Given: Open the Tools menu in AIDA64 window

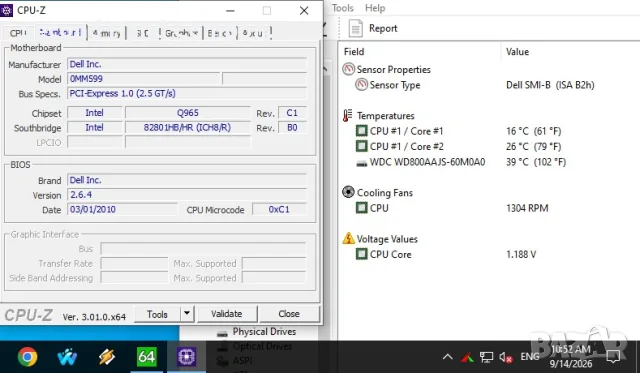Looking at the screenshot, I should tap(342, 8).
